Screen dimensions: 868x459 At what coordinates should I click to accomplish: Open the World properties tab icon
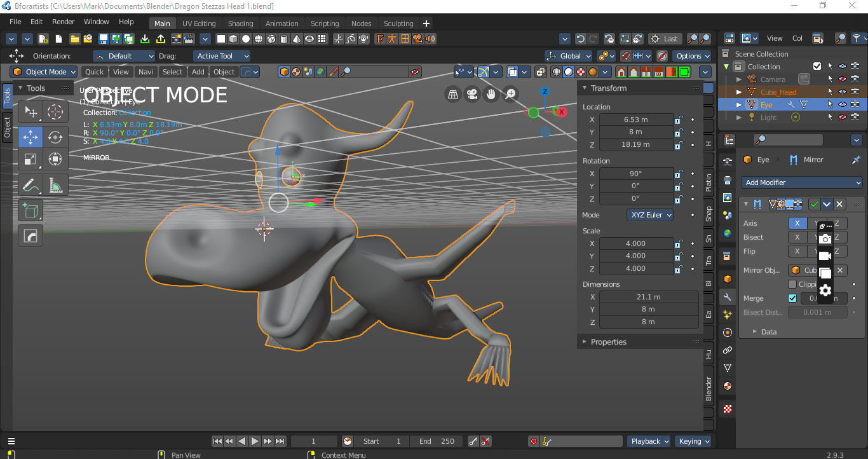tap(728, 233)
